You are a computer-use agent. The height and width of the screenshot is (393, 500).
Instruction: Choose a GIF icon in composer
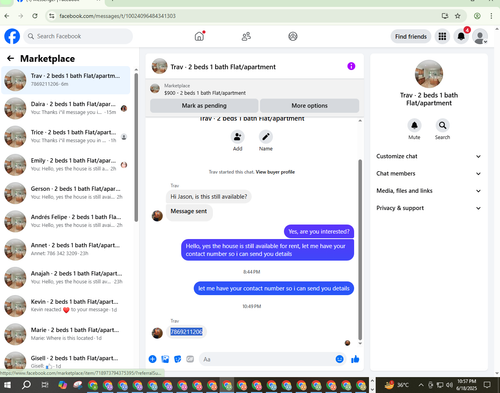pyautogui.click(x=190, y=359)
